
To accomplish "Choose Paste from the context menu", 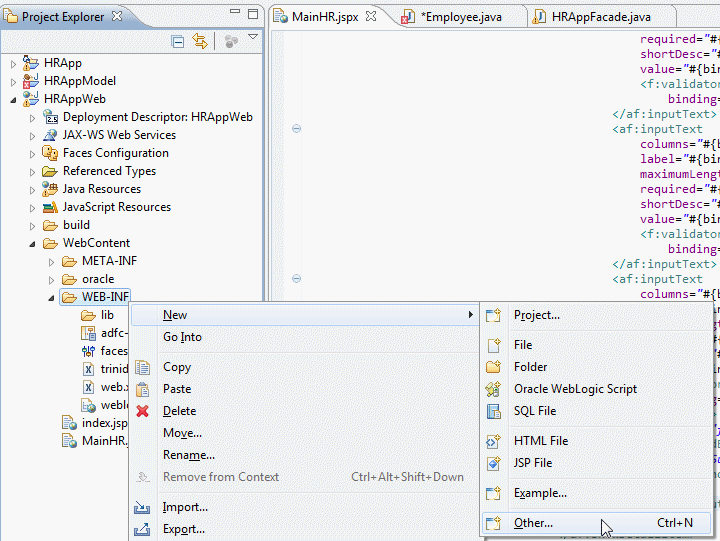I will click(x=304, y=389).
